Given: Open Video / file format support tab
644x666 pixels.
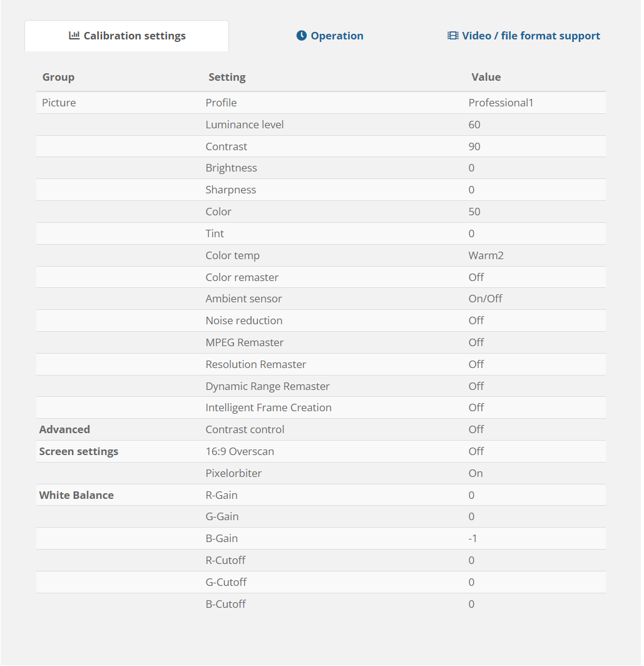Looking at the screenshot, I should 531,36.
